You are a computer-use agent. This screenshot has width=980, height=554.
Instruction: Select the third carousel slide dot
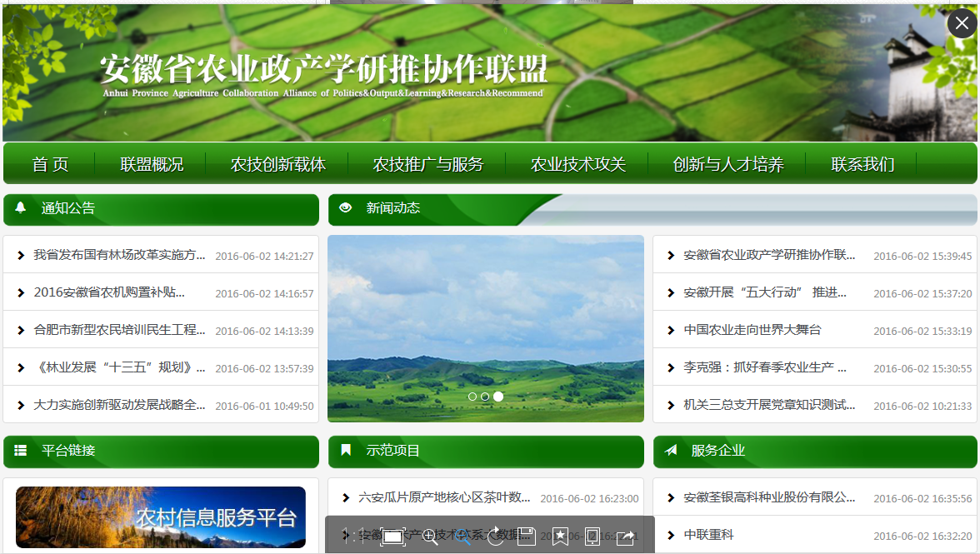(x=498, y=397)
